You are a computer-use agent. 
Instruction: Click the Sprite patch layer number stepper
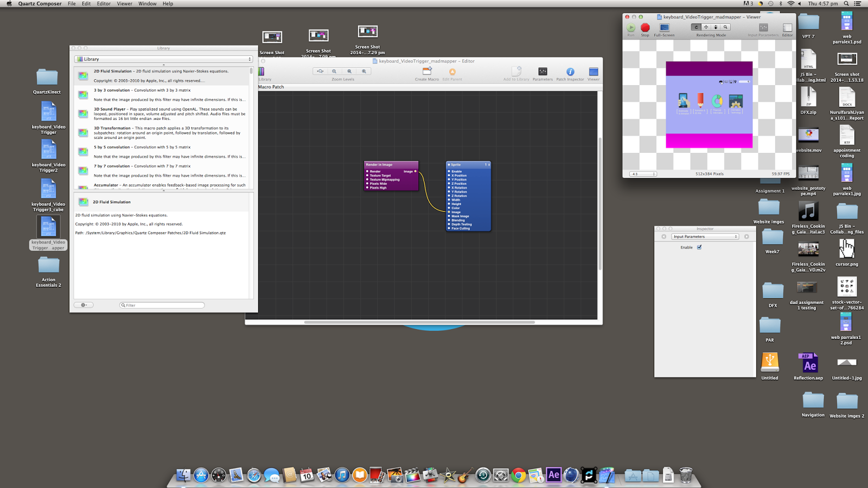488,165
